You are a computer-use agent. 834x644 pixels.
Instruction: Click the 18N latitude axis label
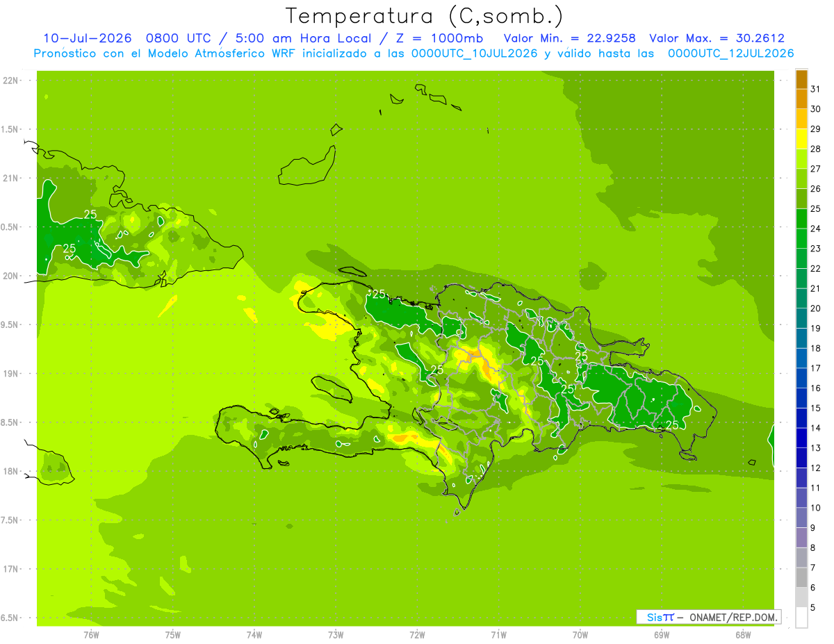(10, 471)
